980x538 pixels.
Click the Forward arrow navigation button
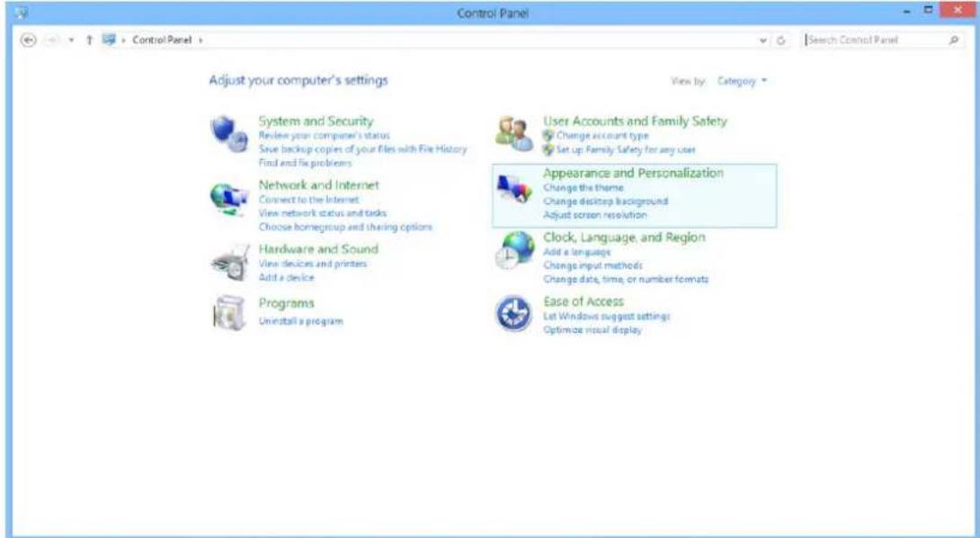52,40
